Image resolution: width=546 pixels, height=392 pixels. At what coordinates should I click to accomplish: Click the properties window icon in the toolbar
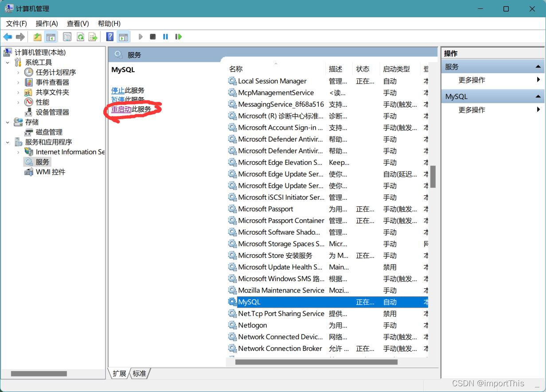click(x=67, y=36)
